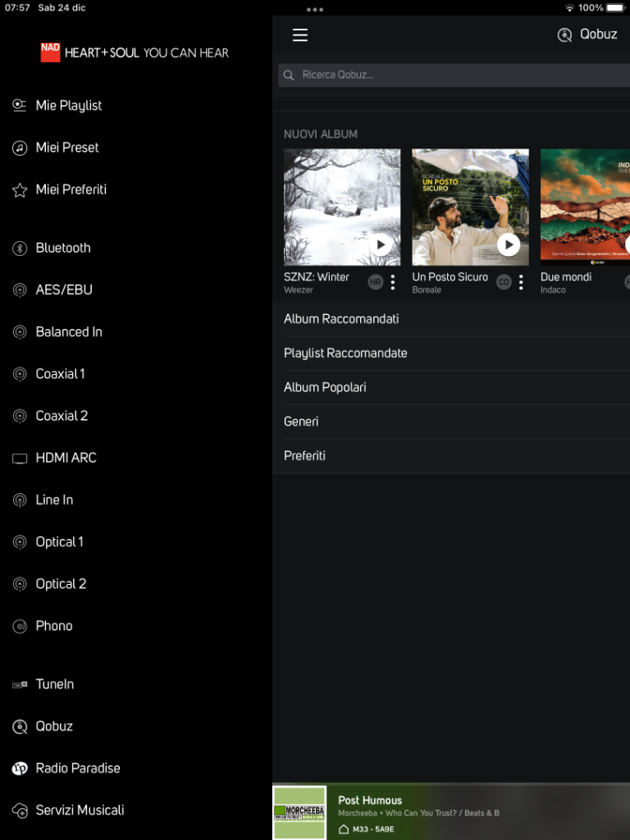The height and width of the screenshot is (840, 630).
Task: Tap the home icon beside M33 - 5A9E
Action: point(344,829)
